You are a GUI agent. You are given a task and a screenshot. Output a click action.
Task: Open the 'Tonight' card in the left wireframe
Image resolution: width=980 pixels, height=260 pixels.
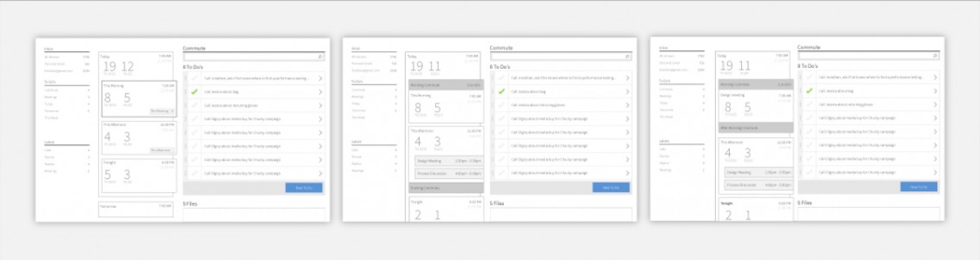[139, 175]
